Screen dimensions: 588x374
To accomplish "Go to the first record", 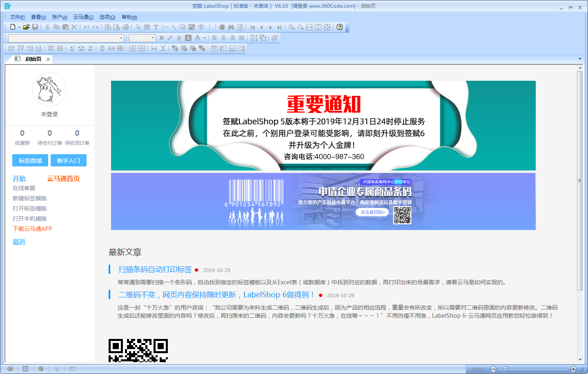I will (253, 27).
